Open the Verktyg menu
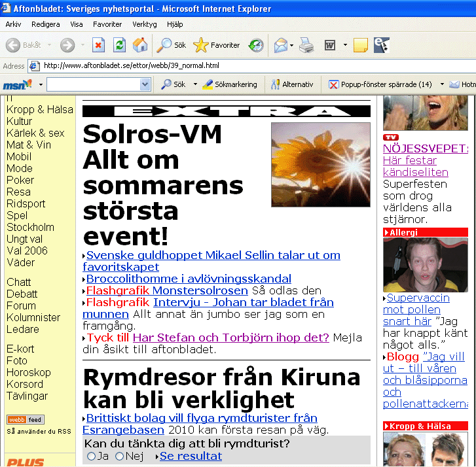The height and width of the screenshot is (467, 476). tap(145, 24)
